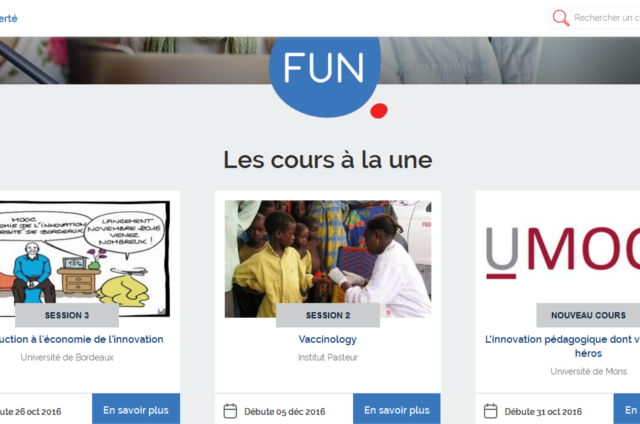The image size is (640, 424).
Task: Click the calendar icon beside 05 déc 2016
Action: click(230, 411)
